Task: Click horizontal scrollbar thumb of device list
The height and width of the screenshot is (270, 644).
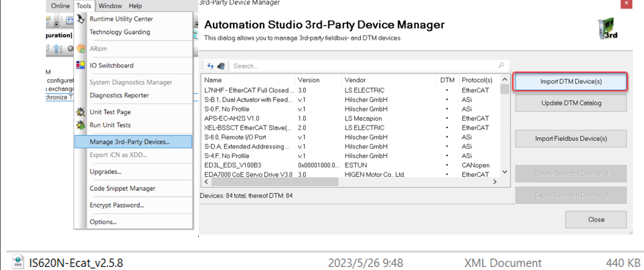Action: click(x=274, y=182)
